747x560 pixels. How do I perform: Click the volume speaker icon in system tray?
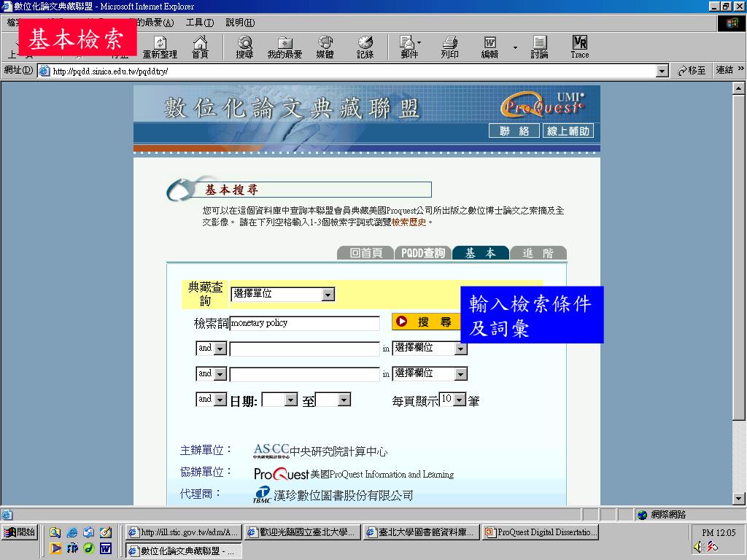click(698, 547)
